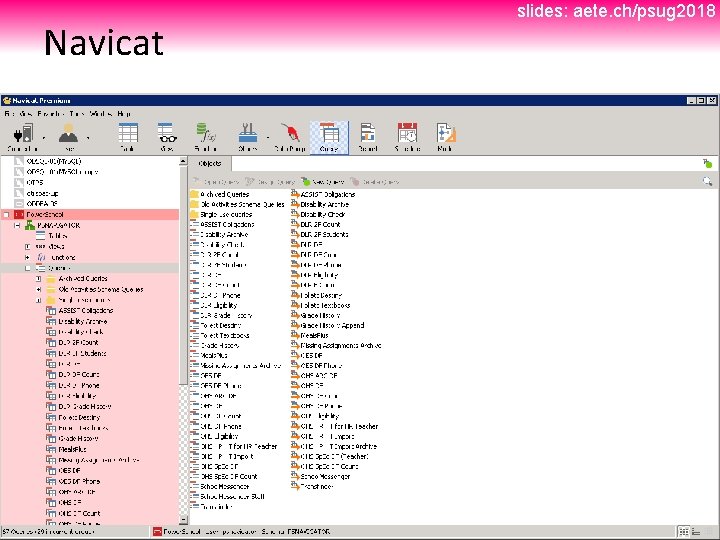The height and width of the screenshot is (540, 720).
Task: Open the Data Pump tool
Action: (x=290, y=137)
